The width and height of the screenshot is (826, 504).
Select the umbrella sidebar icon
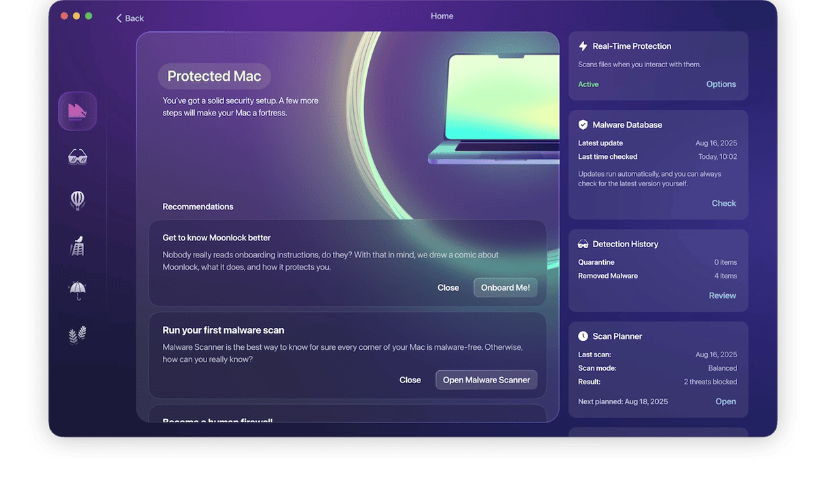point(77,290)
